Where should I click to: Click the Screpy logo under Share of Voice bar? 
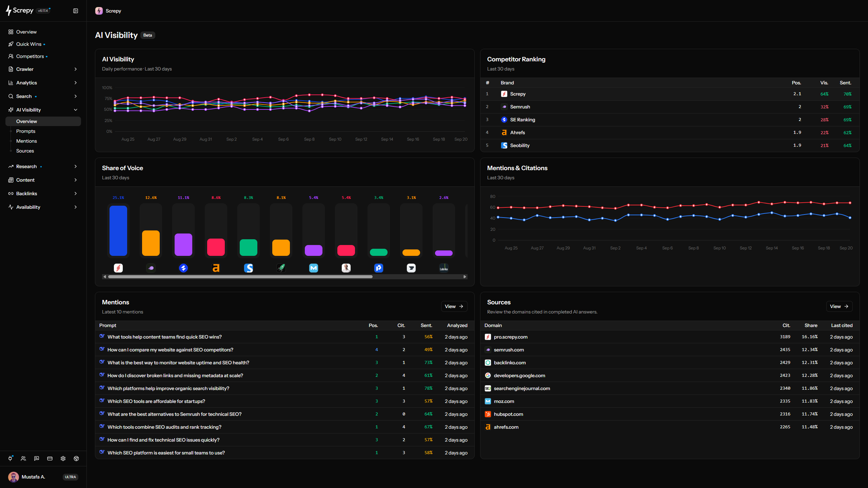pyautogui.click(x=118, y=268)
